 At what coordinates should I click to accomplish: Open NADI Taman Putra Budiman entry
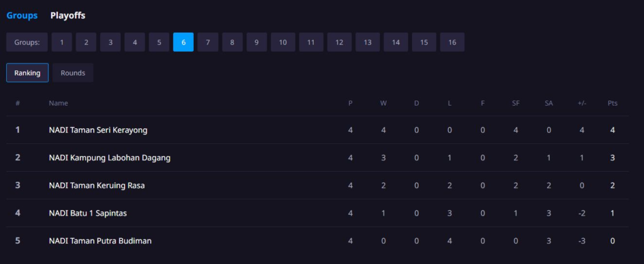[100, 241]
